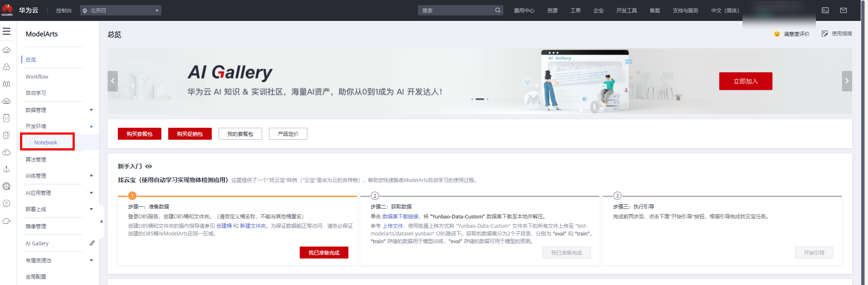Open the 创建桶 help link
The image size is (868, 285).
click(224, 226)
